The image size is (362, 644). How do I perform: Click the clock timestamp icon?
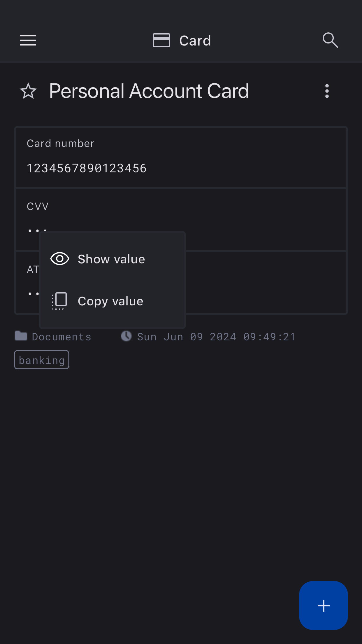(x=126, y=336)
